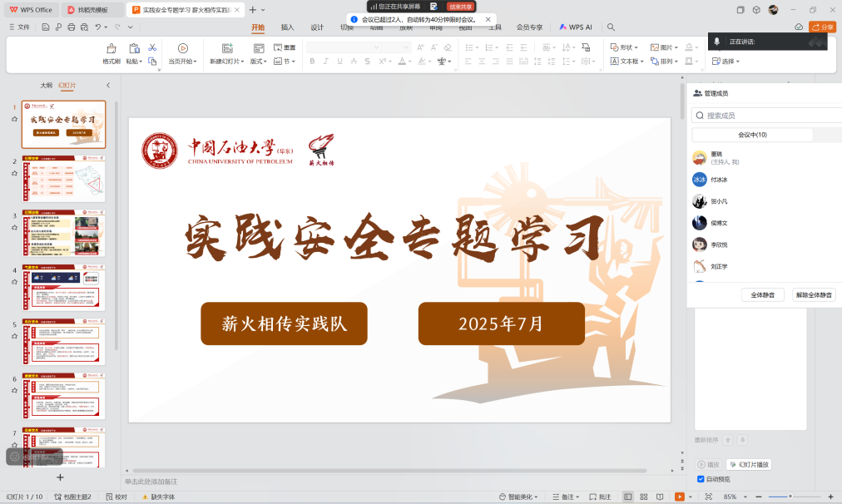Start slideshow with orange play button
This screenshot has width=842, height=504.
[680, 497]
